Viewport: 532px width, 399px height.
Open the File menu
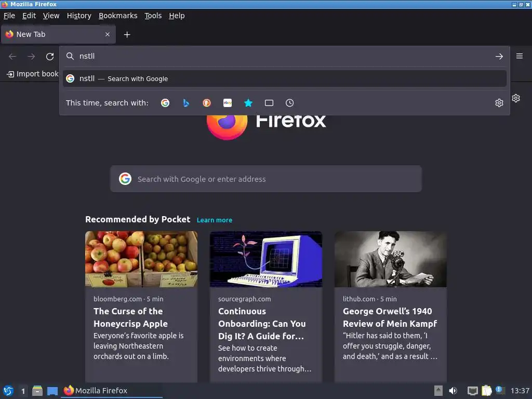[9, 16]
